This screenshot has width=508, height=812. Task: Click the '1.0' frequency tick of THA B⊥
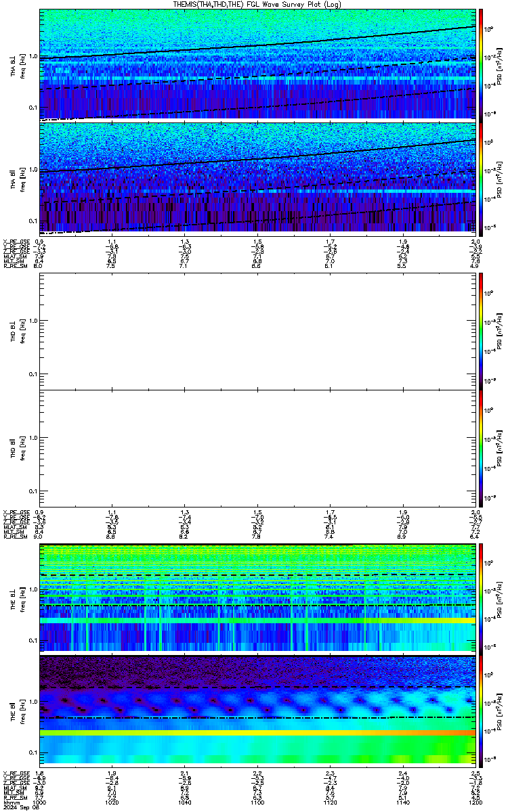click(x=32, y=57)
